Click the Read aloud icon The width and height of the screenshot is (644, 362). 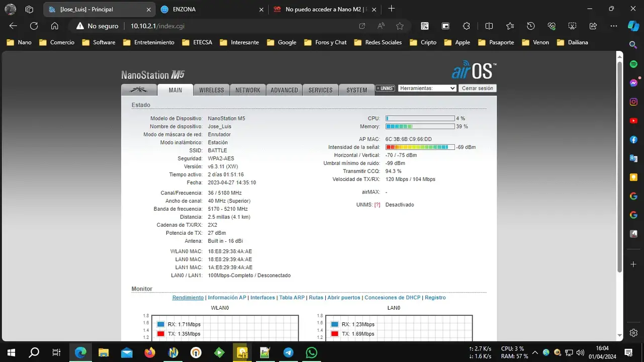381,26
